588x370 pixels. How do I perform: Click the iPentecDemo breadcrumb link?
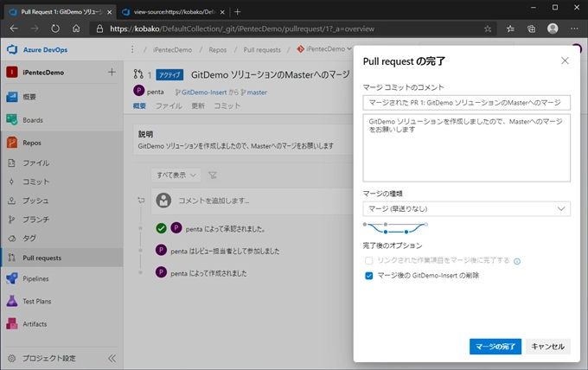172,50
